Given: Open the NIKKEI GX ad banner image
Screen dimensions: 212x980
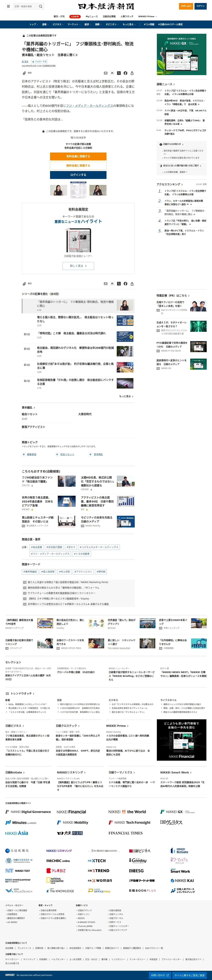Looking at the screenshot, I should (182, 54).
